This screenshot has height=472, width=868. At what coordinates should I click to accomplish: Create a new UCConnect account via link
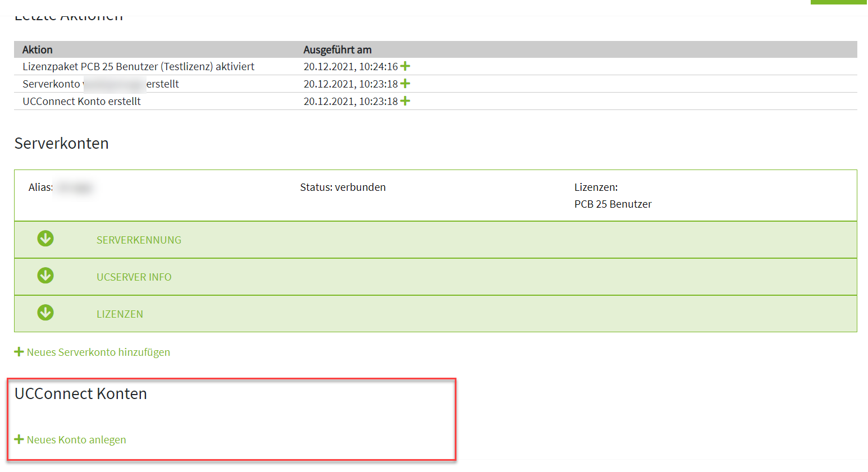click(76, 440)
